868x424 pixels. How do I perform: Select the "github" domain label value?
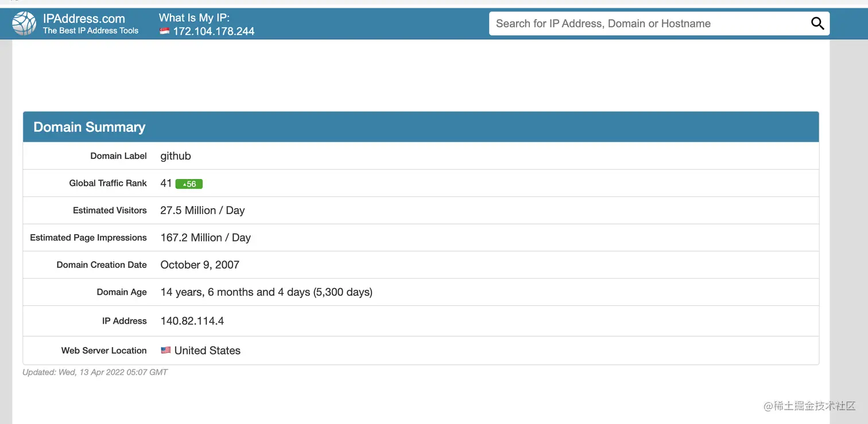pyautogui.click(x=176, y=156)
